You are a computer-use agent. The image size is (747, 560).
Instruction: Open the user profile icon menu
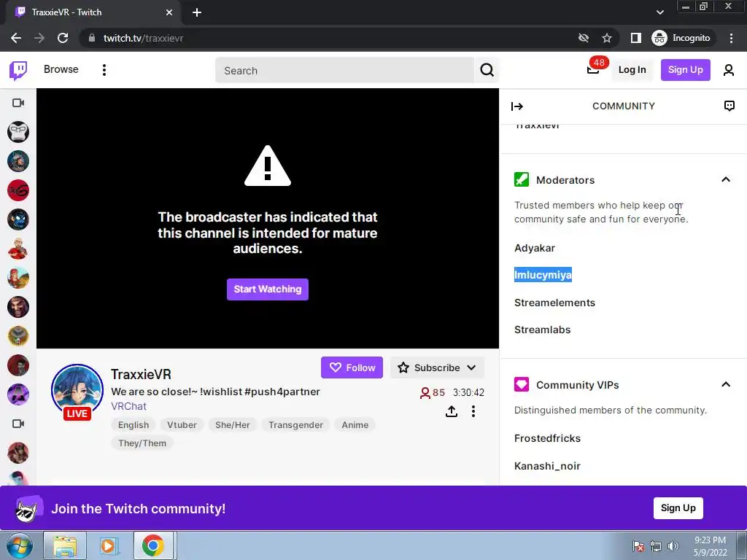pyautogui.click(x=729, y=70)
